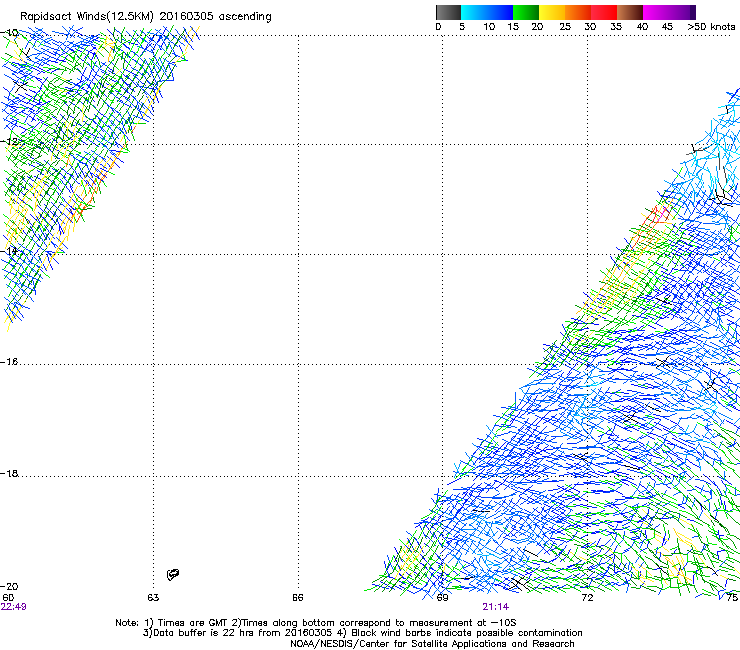Pick the yellow 20-25 knots color bar segment
The width and height of the screenshot is (740, 650).
pyautogui.click(x=552, y=12)
